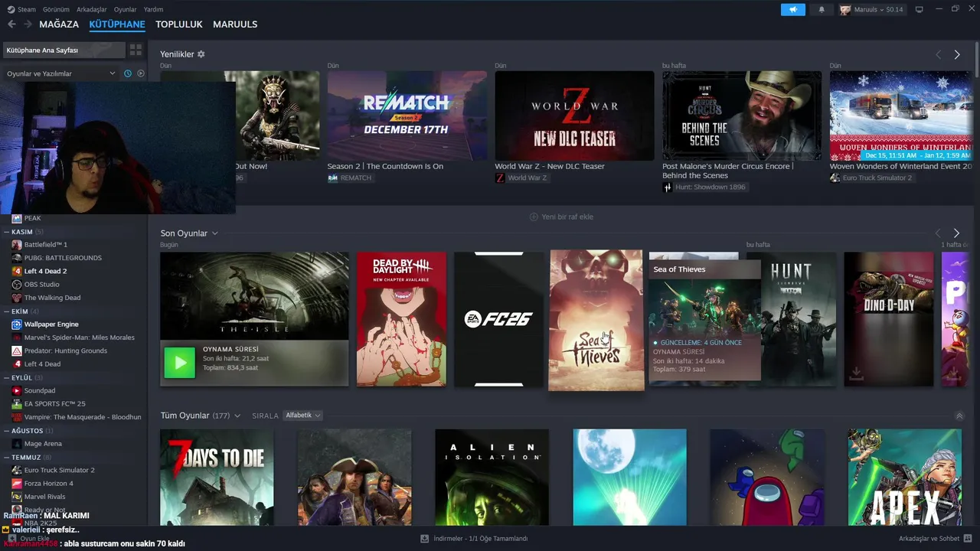Viewport: 980px width, 551px height.
Task: Click the announcements megaphone icon
Action: click(793, 9)
